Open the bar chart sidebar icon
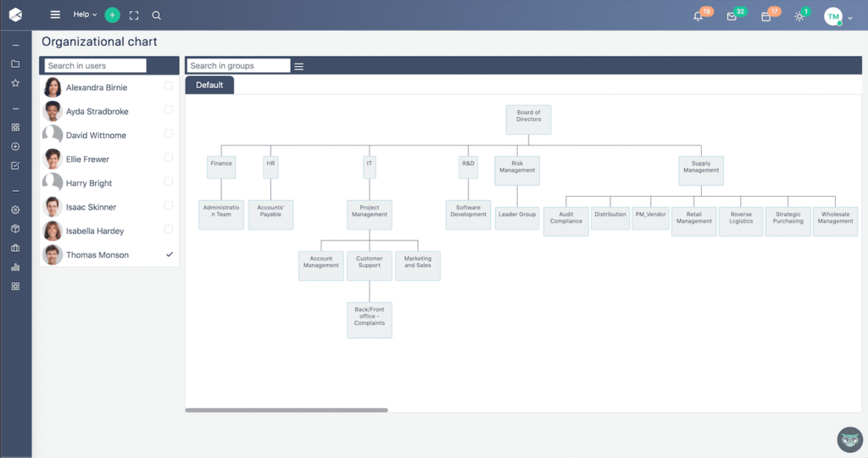This screenshot has height=458, width=868. tap(15, 267)
